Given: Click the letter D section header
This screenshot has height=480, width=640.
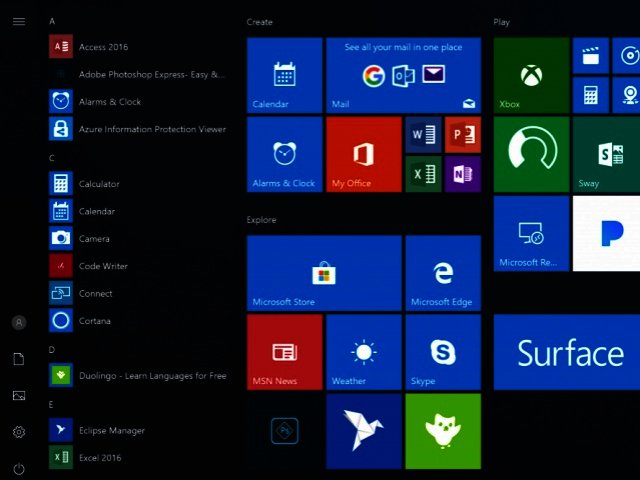Looking at the screenshot, I should click(x=52, y=349).
